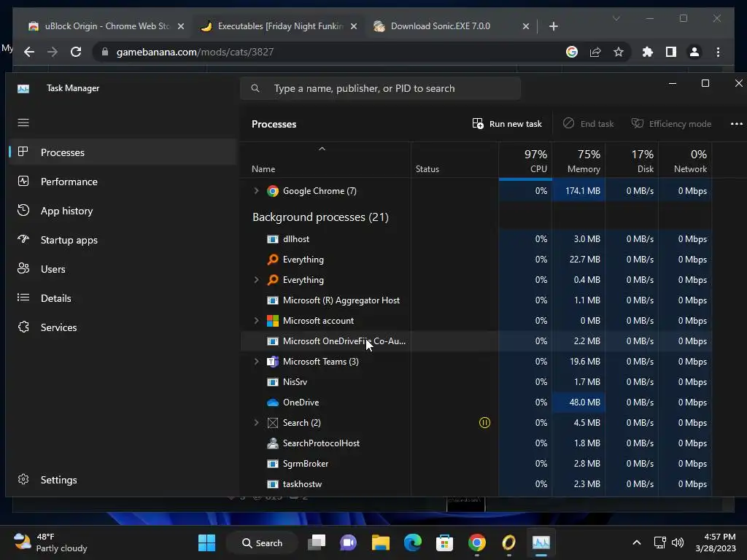This screenshot has height=560, width=747.
Task: Open the Chrome tab search dropdown
Action: point(616,18)
